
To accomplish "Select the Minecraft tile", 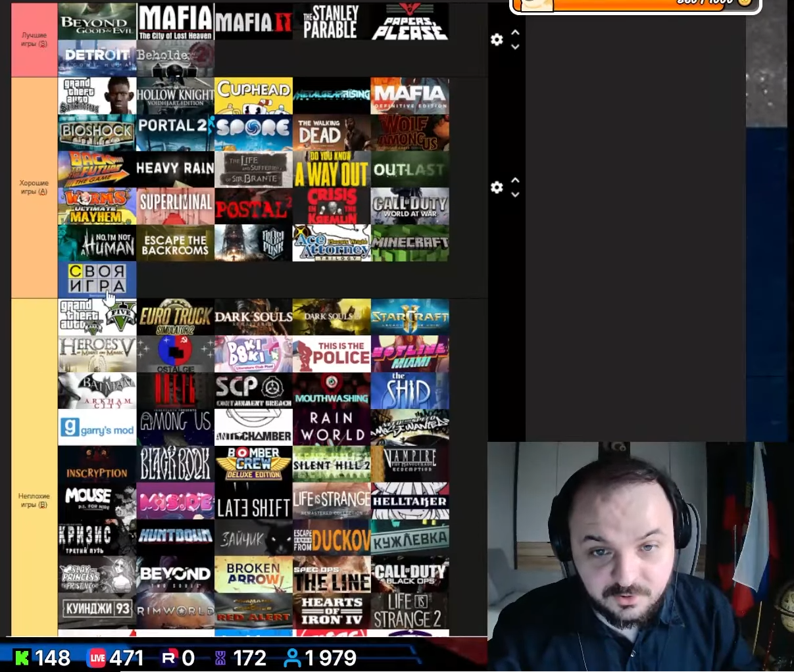I will [410, 243].
